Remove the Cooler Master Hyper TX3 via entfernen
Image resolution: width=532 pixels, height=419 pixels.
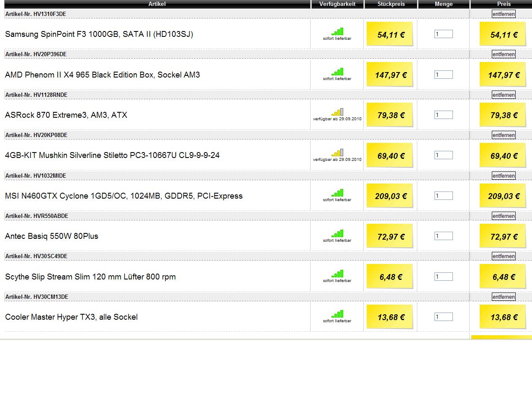[504, 297]
